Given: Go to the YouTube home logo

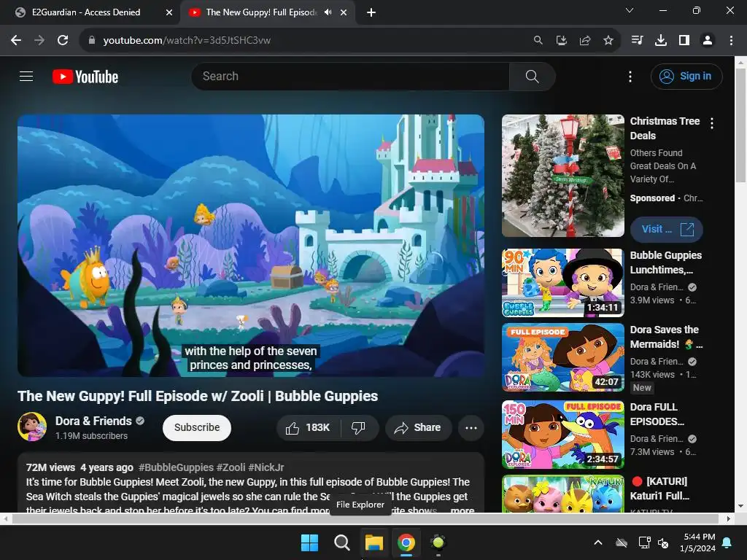Looking at the screenshot, I should pyautogui.click(x=85, y=77).
